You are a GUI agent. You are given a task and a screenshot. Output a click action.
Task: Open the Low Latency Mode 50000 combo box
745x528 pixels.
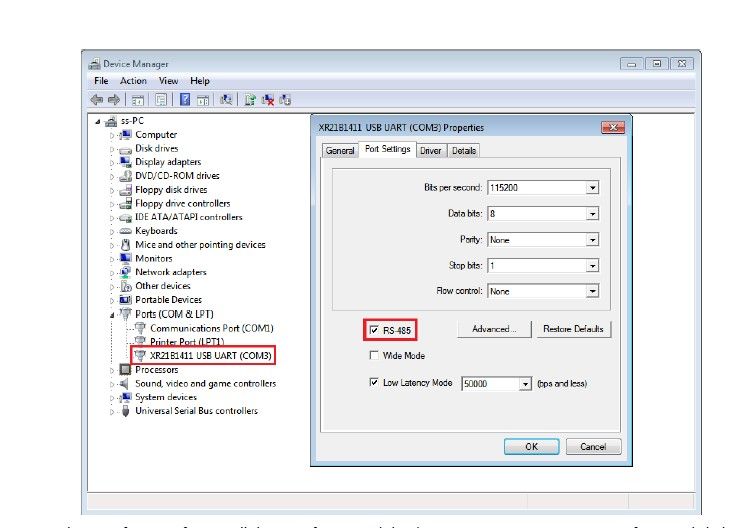[x=525, y=384]
